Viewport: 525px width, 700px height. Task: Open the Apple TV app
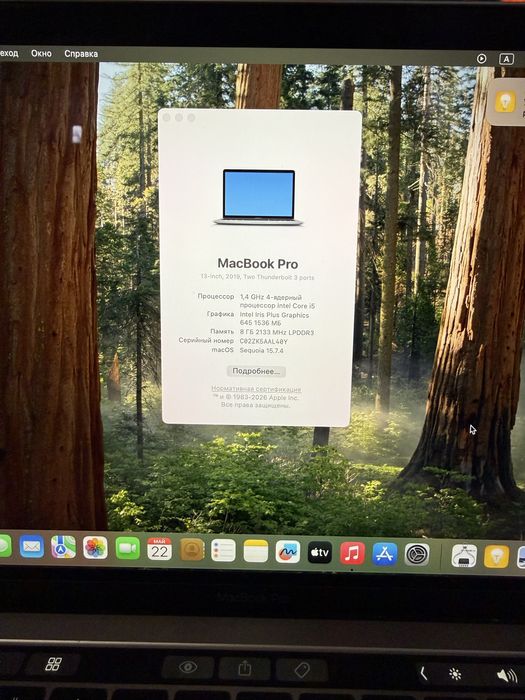tap(320, 553)
